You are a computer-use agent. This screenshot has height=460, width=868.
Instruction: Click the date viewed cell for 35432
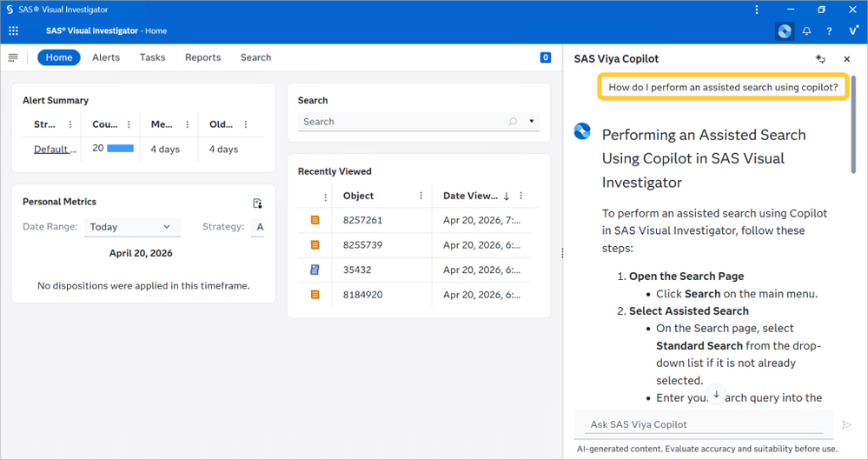(x=481, y=270)
